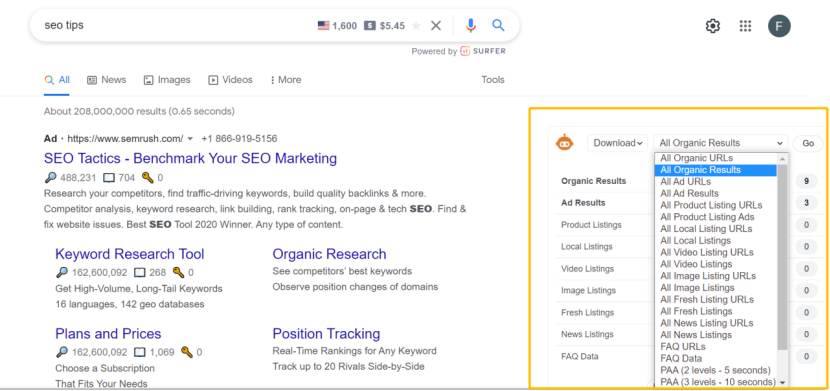Open the All Organic Results combo box
This screenshot has height=391, width=830.
click(x=720, y=143)
